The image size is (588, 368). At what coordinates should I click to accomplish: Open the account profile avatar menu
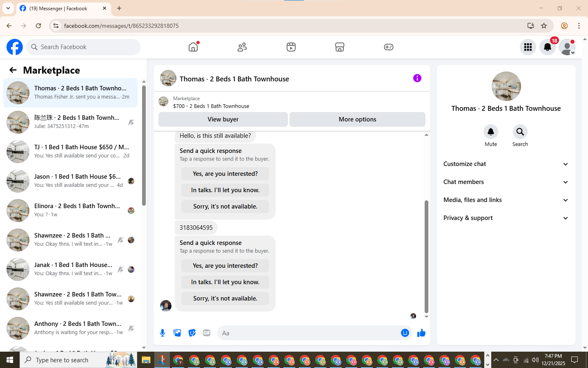pos(567,47)
